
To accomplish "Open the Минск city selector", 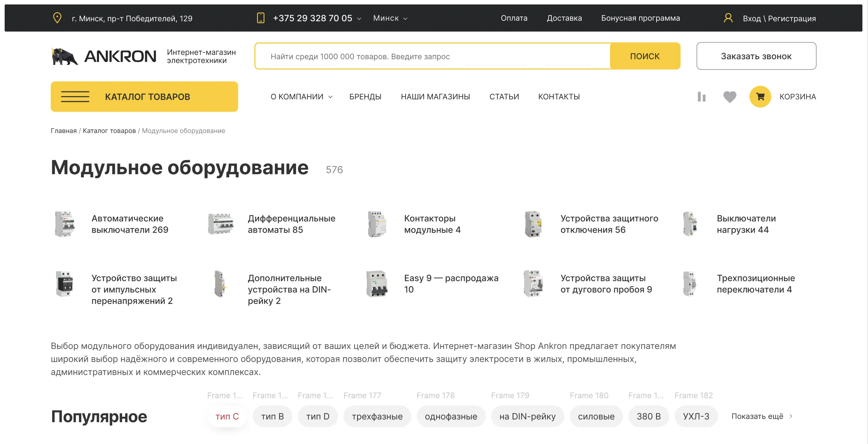I will (390, 18).
